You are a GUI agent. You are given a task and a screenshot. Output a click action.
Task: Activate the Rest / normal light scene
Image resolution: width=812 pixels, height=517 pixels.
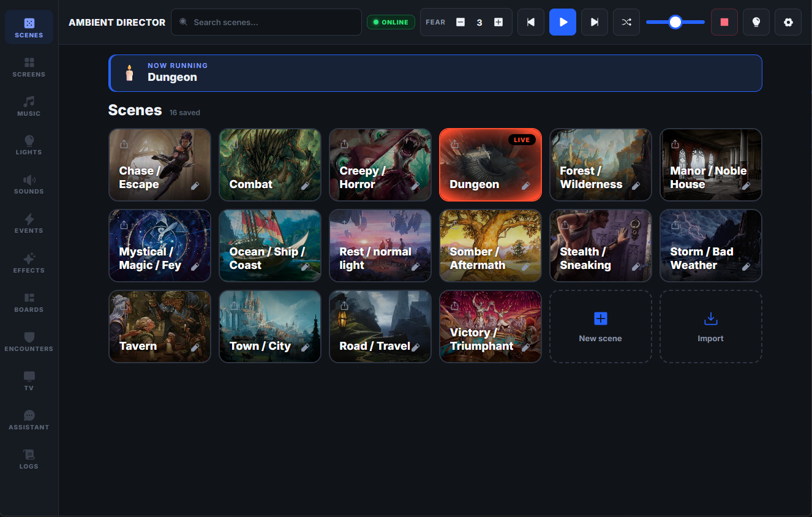click(x=380, y=246)
